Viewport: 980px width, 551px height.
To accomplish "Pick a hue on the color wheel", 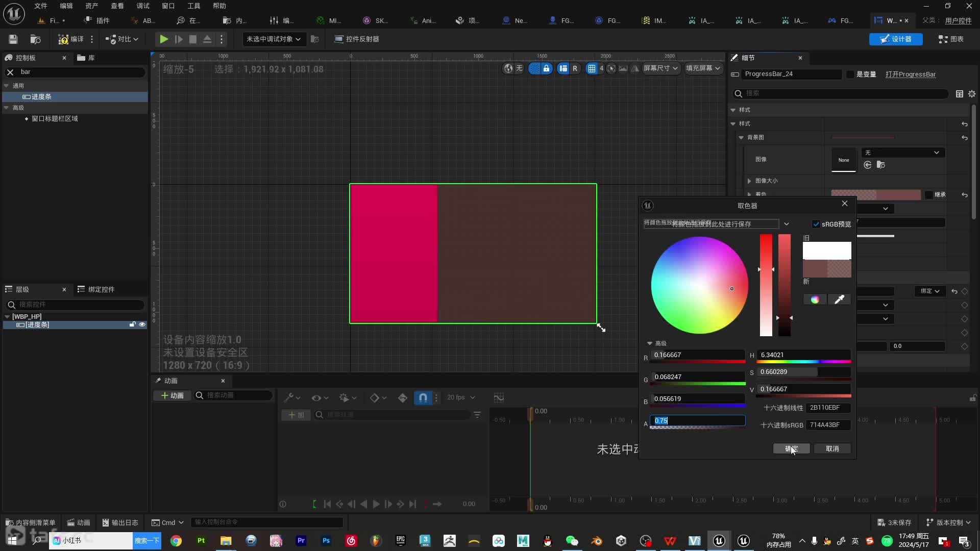I will pyautogui.click(x=699, y=285).
